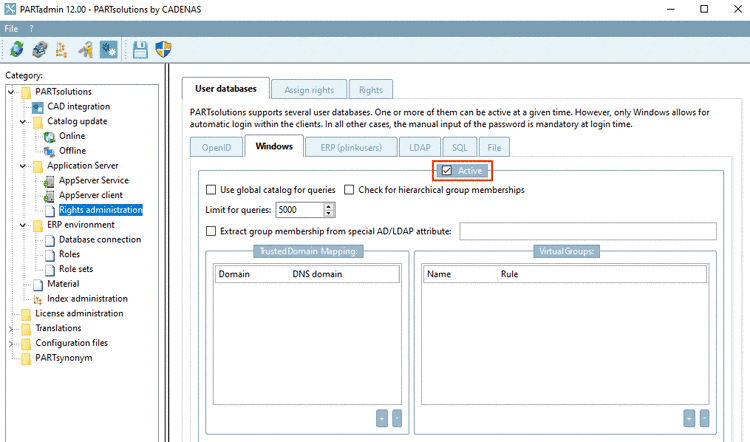Open the File database tab
Image resolution: width=750 pixels, height=442 pixels.
494,147
